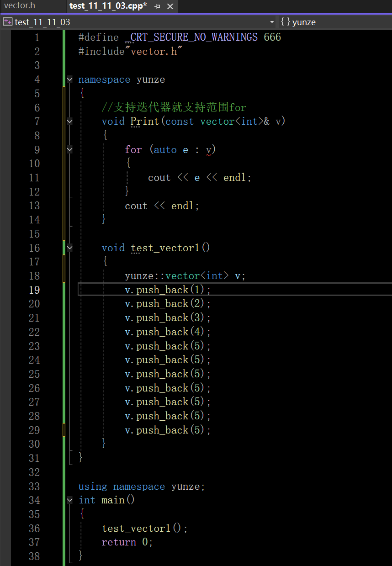
Task: Place cursor on v.push_back(2); line
Action: (x=168, y=304)
